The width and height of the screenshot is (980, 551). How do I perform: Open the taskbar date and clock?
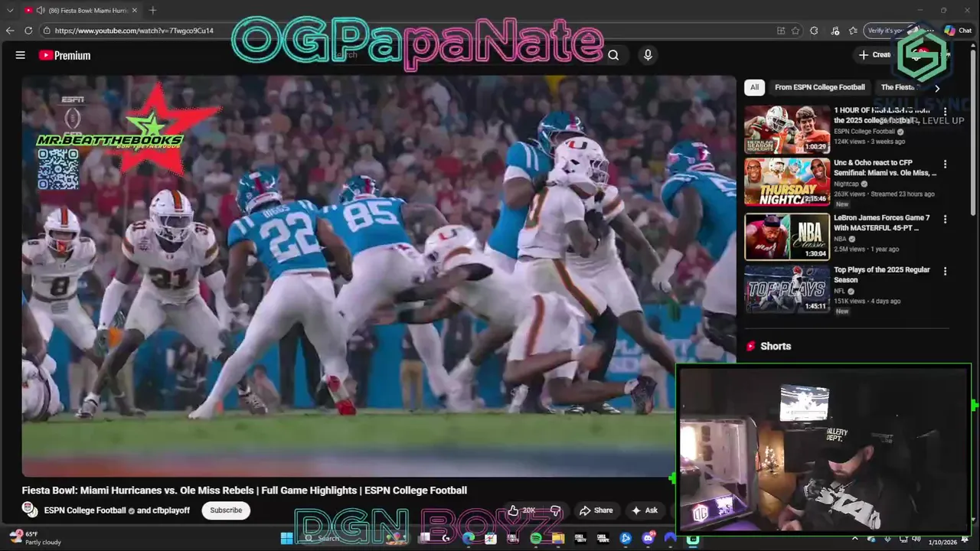tap(942, 542)
